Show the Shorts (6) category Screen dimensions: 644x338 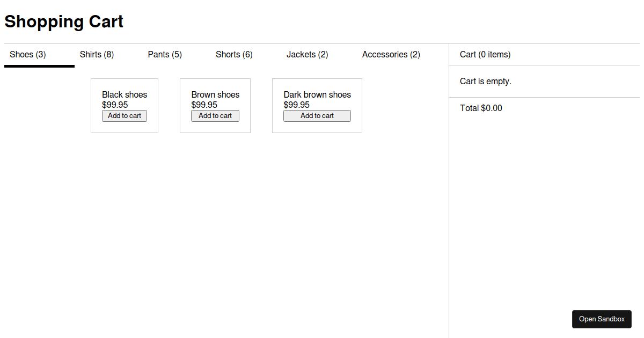tap(234, 55)
